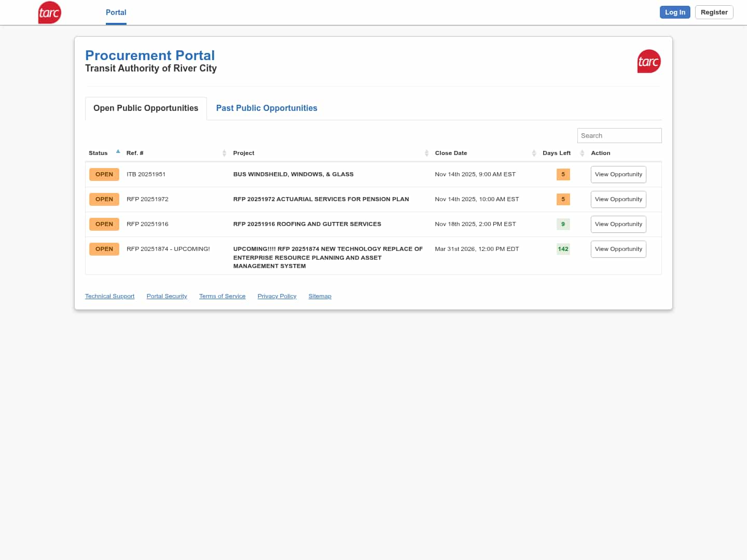Image resolution: width=747 pixels, height=560 pixels.
Task: Open the Sitemap footer link
Action: click(x=320, y=297)
